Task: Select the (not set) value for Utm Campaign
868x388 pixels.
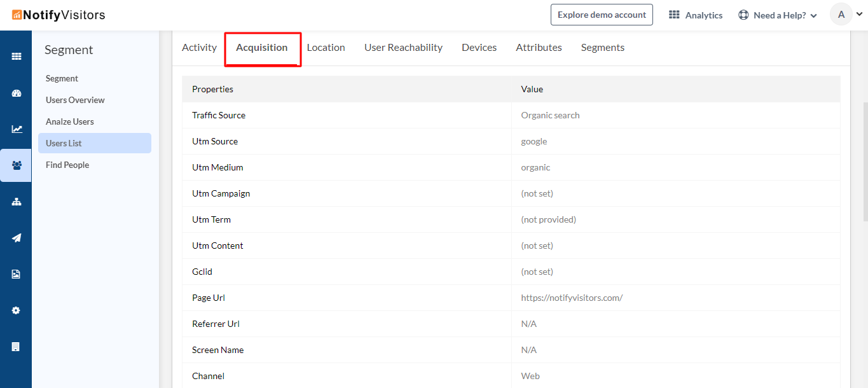Action: pos(537,194)
